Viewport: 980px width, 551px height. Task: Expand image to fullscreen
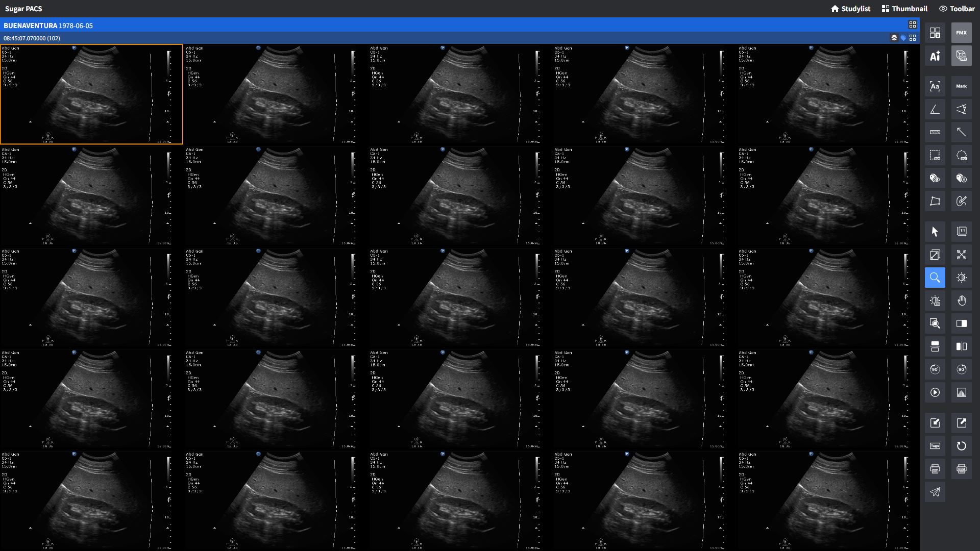click(x=961, y=255)
